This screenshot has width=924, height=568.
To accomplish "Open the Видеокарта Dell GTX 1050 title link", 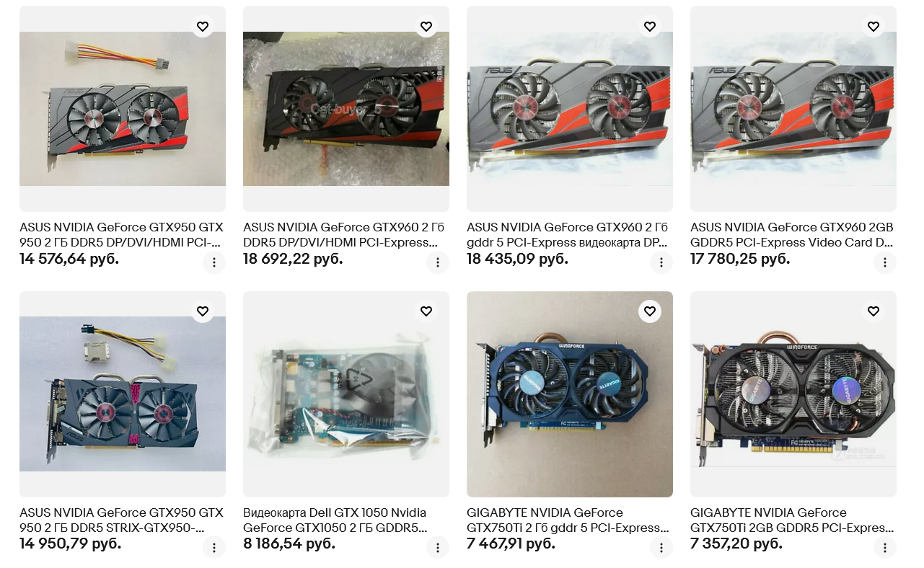I will click(x=335, y=520).
